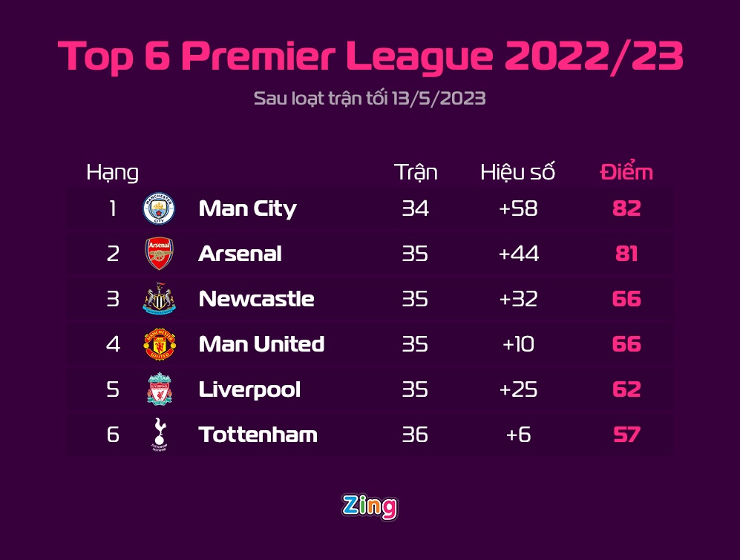Select the Arsenal team name
The height and width of the screenshot is (560, 740).
(240, 254)
